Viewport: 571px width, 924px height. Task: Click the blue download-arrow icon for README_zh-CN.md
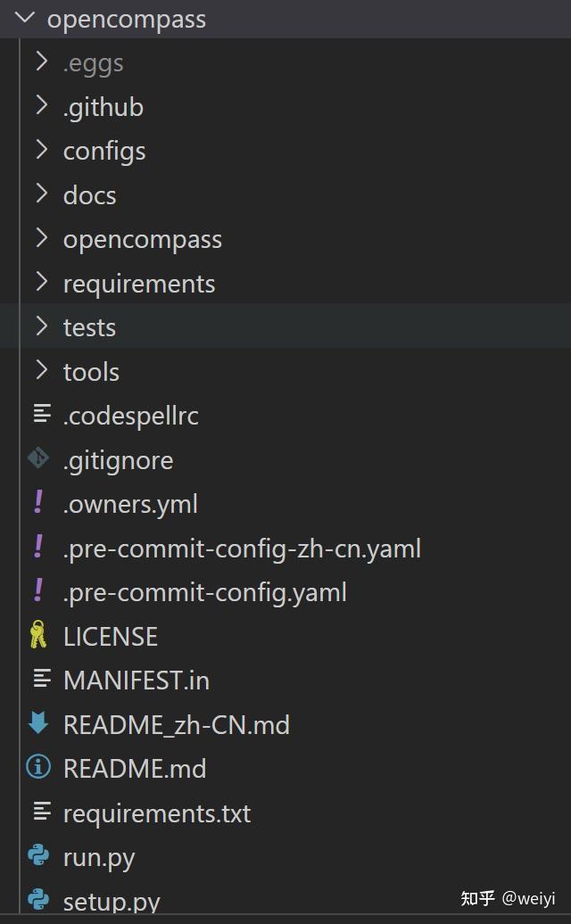[x=38, y=723]
